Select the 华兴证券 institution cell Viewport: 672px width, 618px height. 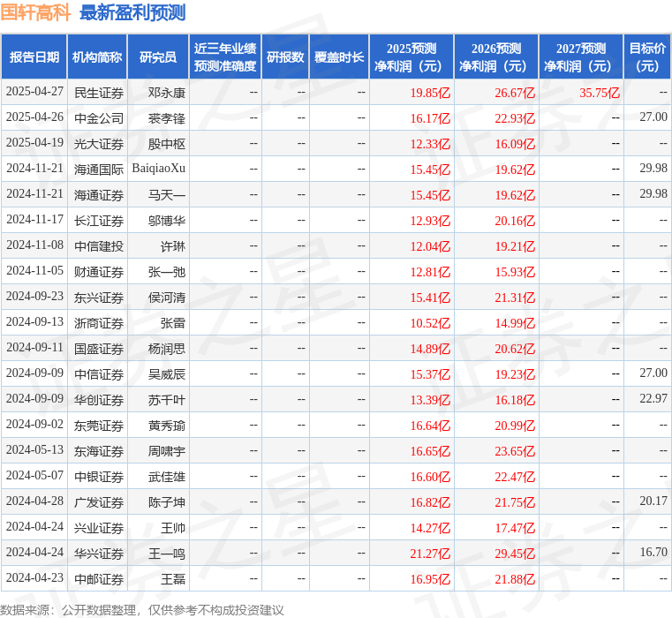point(99,554)
